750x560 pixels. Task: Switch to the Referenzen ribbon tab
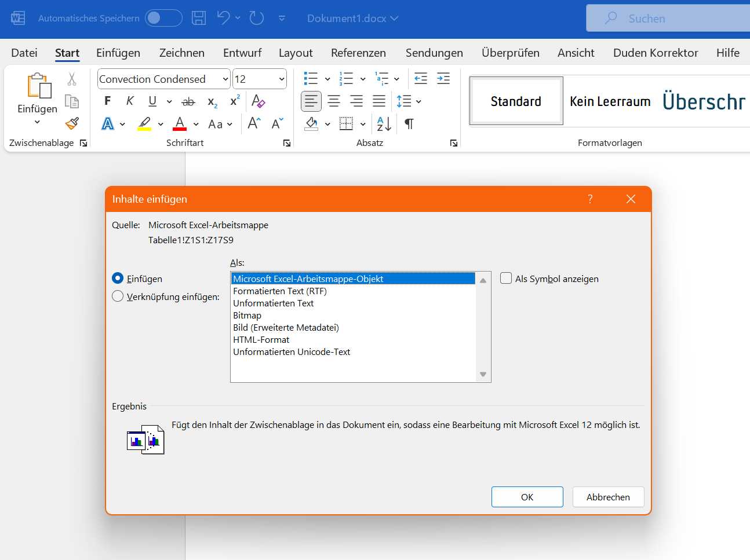click(358, 53)
